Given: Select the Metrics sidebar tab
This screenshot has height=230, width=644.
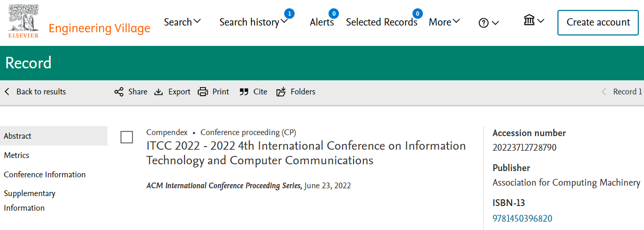Looking at the screenshot, I should pyautogui.click(x=17, y=155).
